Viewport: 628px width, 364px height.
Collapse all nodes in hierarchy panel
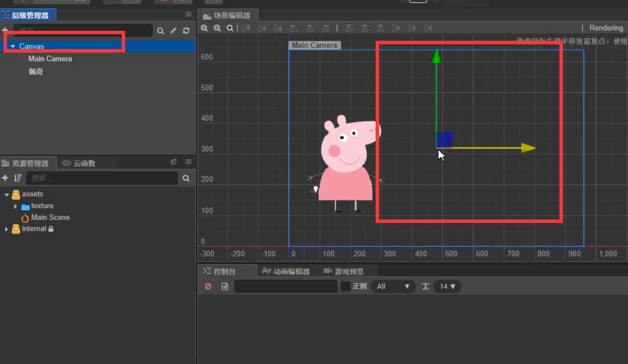(173, 31)
